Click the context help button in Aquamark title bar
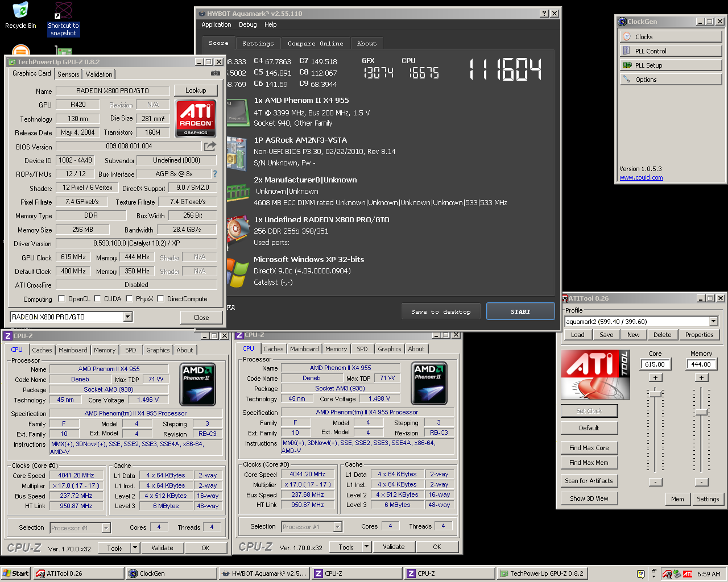The height and width of the screenshot is (582, 728). (544, 14)
